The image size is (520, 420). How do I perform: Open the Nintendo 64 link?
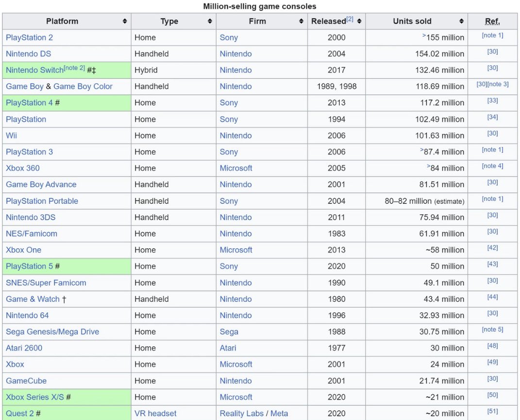tap(27, 315)
